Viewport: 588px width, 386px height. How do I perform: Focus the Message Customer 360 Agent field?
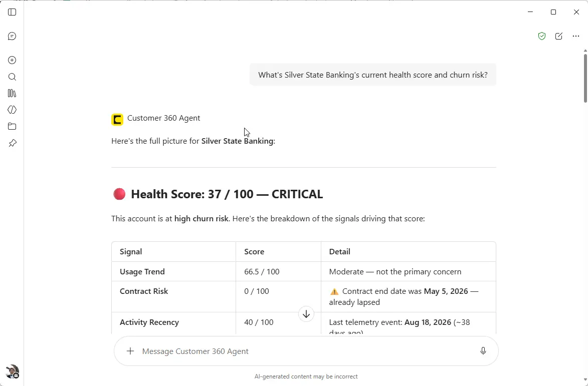click(306, 351)
